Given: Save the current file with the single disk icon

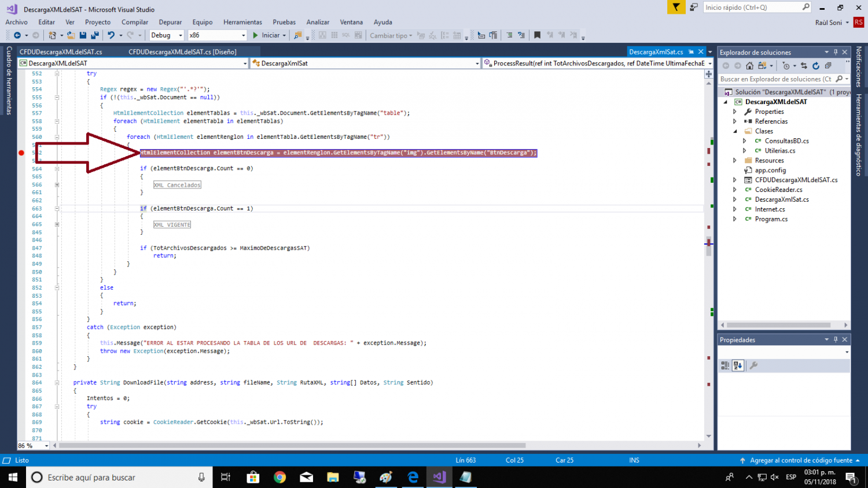Looking at the screenshot, I should click(x=83, y=35).
